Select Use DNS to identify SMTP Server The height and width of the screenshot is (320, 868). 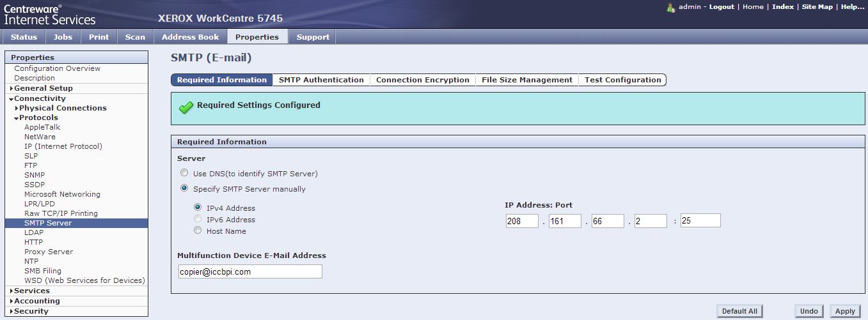184,173
